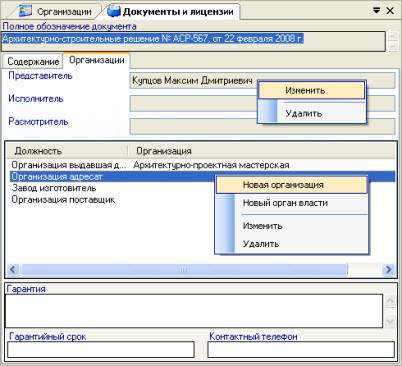Click the document title field's down scroll arrow
This screenshot has height=366, width=402.
[x=392, y=46]
